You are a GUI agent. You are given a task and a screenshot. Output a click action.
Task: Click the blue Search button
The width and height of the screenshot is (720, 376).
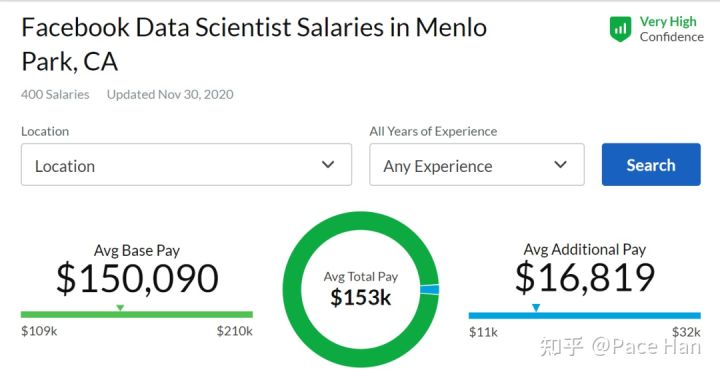pos(651,164)
